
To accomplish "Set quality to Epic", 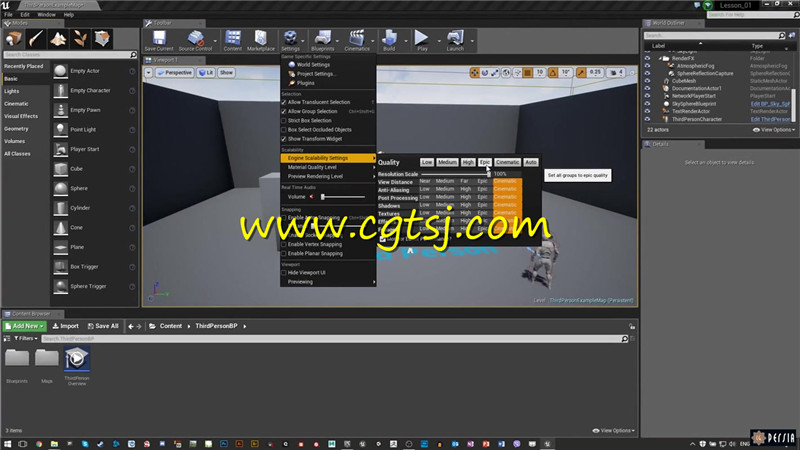I will coord(485,162).
